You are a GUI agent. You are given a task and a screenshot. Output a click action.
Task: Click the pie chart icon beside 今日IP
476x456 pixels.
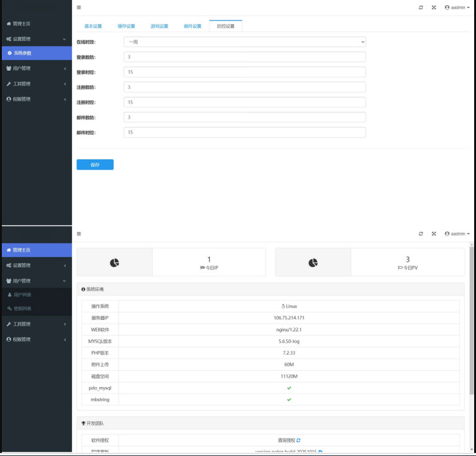(114, 263)
